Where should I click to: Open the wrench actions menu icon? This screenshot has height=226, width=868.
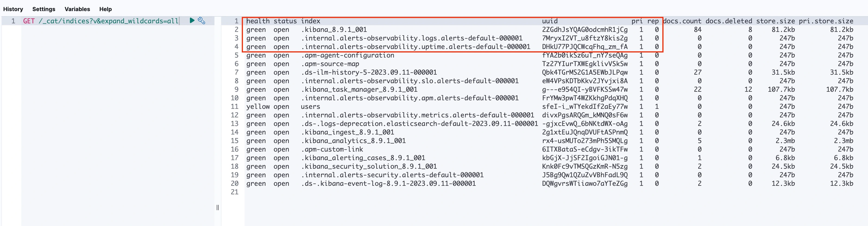[201, 21]
